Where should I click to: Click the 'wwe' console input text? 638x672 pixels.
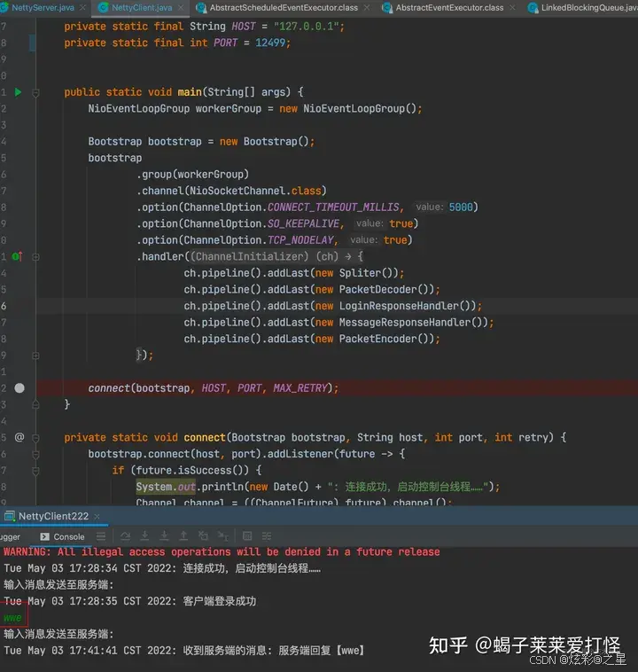coord(12,618)
